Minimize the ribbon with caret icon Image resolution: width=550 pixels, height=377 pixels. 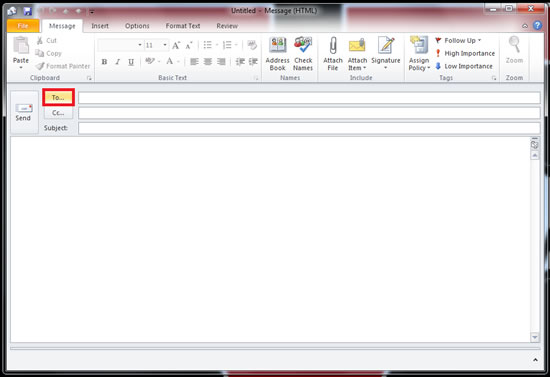[x=525, y=26]
